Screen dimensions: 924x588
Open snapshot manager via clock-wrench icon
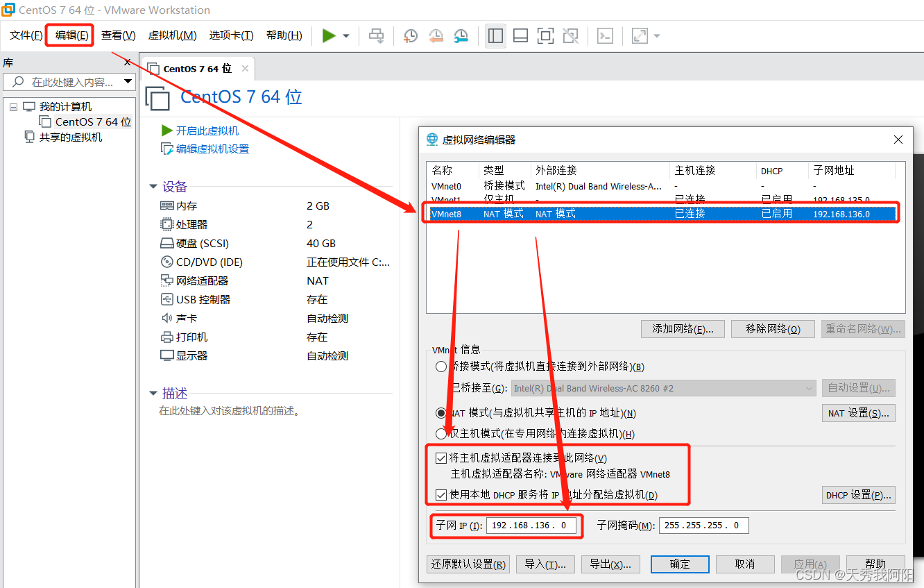pyautogui.click(x=461, y=35)
